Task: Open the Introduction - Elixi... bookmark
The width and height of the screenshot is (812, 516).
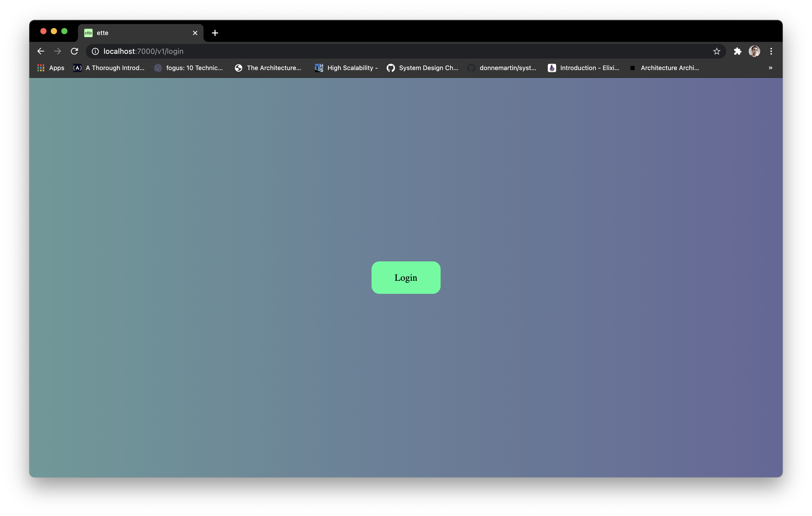Action: (584, 68)
